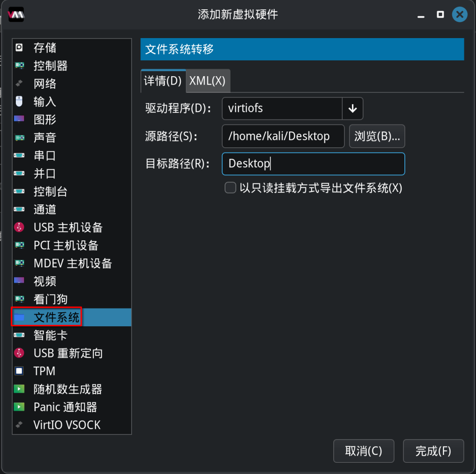Select the 输入 mouse input icon
Viewport: 476px width, 474px height.
(x=19, y=101)
